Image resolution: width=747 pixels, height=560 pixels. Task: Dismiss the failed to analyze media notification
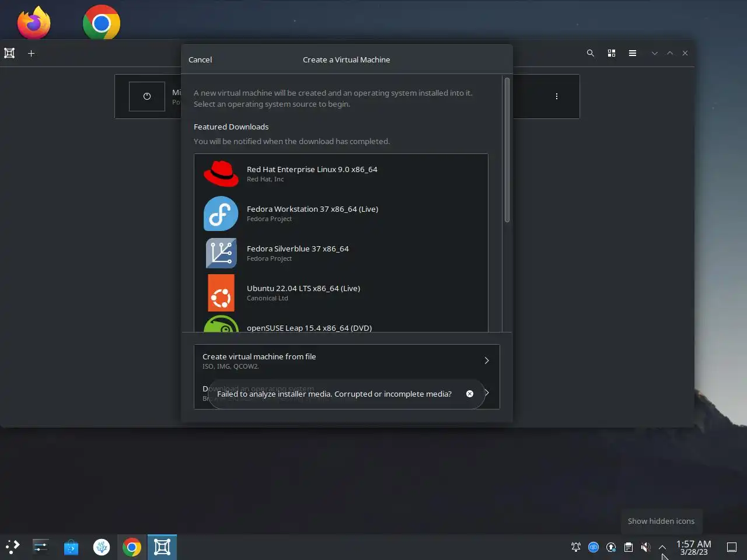(470, 394)
